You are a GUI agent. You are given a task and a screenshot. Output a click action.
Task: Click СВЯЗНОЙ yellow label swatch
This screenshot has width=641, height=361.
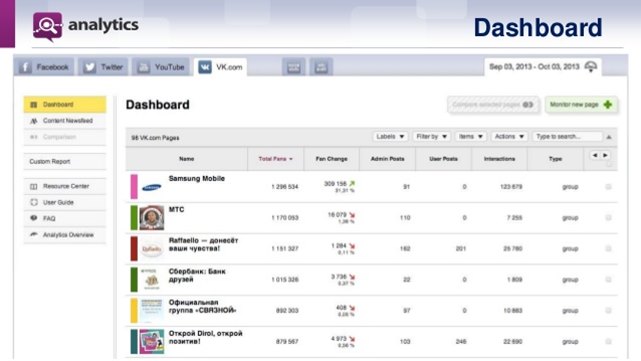134,311
